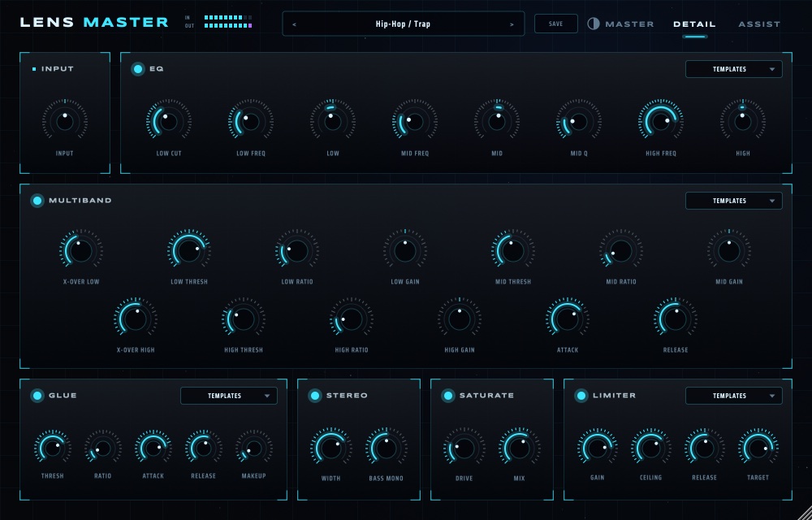Click the EQ Mid Freq knob
The height and width of the screenshot is (520, 812).
pos(414,122)
